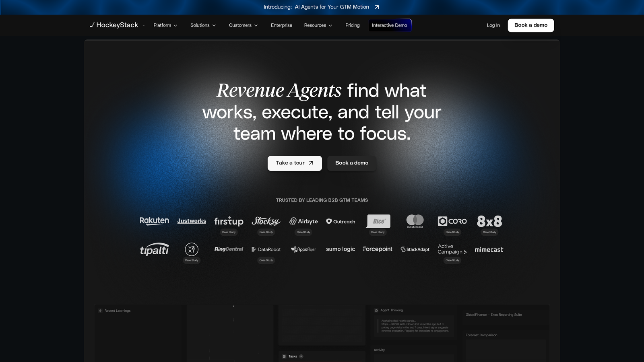Expand the Customers dropdown
Screen dimensions: 644x362
pos(243,25)
